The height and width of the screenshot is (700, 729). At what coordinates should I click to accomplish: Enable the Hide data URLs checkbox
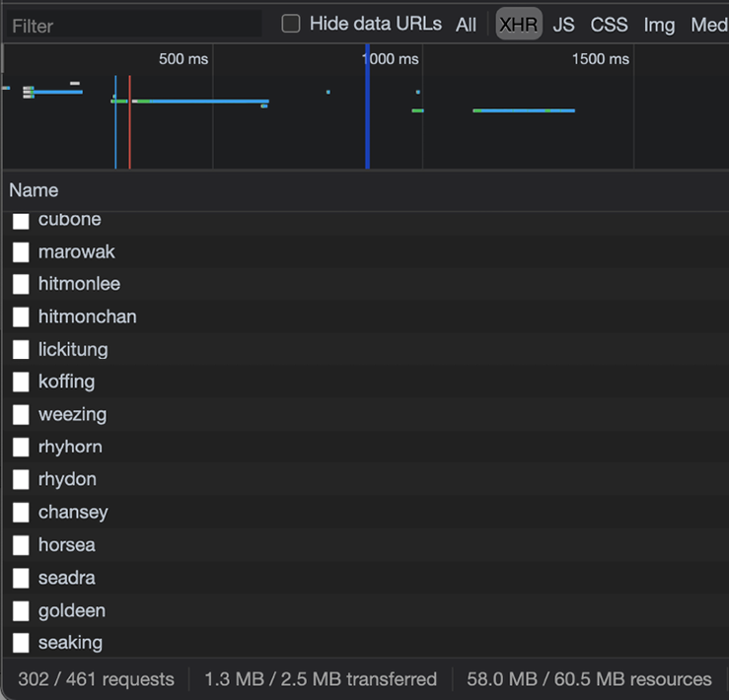click(x=291, y=24)
